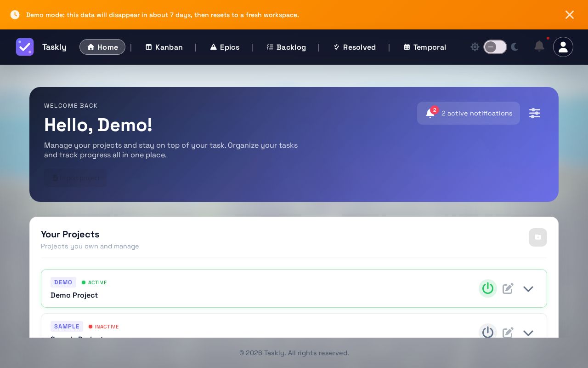Screen dimensions: 588x368
Task: Click the Demo Project name
Action: (x=74, y=295)
